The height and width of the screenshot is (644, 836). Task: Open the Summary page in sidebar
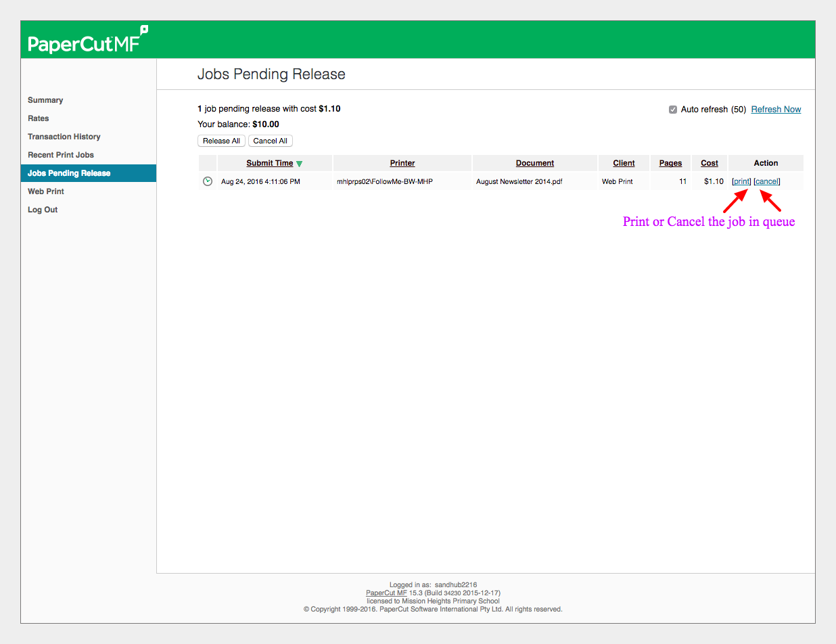click(45, 100)
